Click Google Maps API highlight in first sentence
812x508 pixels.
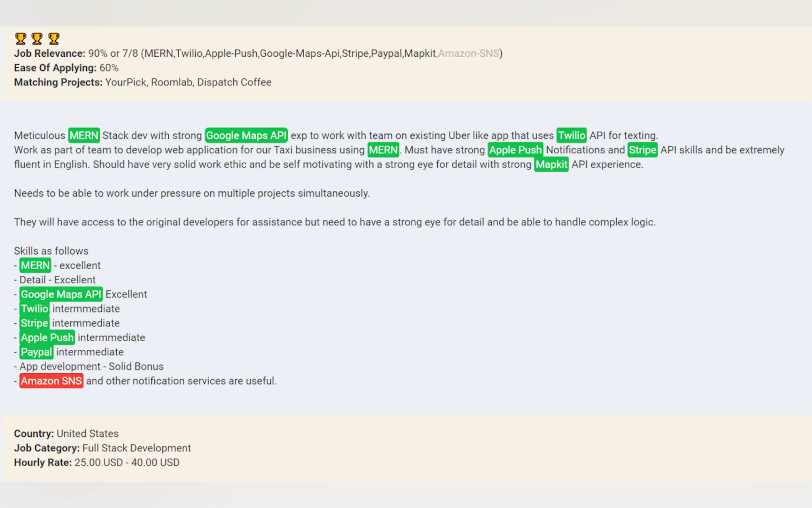click(246, 135)
